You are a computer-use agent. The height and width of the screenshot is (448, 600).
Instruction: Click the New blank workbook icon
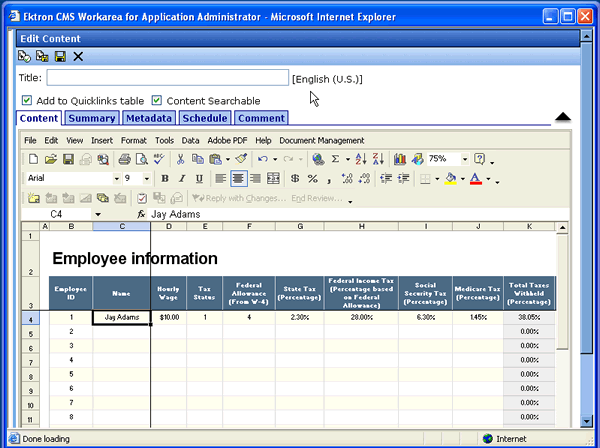[33, 159]
